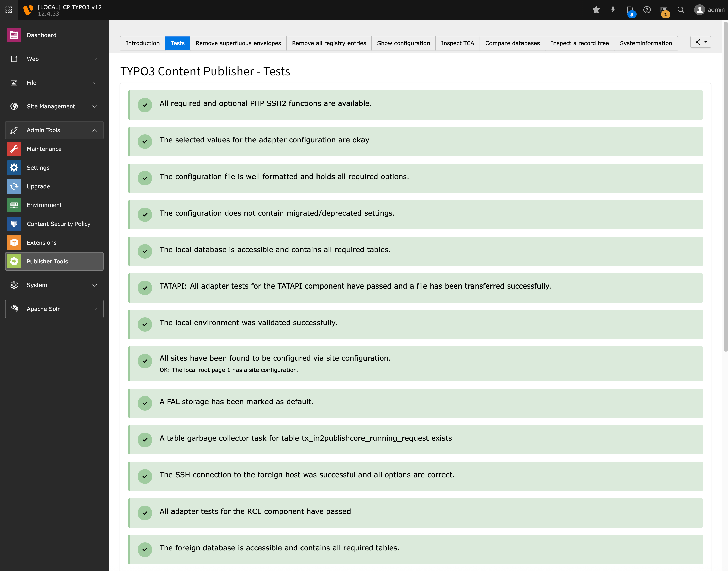Viewport: 728px width, 571px height.
Task: Toggle the module menu grid icon
Action: click(9, 10)
